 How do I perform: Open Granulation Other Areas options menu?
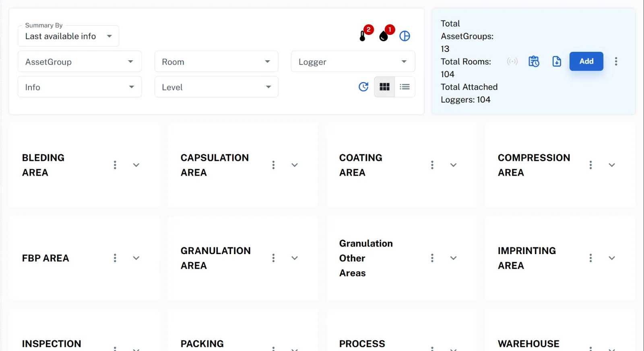point(432,258)
